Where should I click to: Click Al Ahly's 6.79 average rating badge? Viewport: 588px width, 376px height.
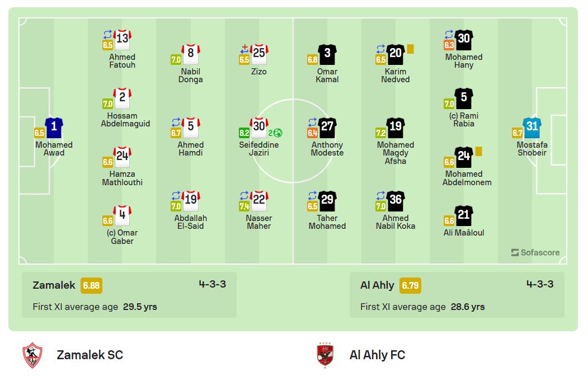pos(410,285)
